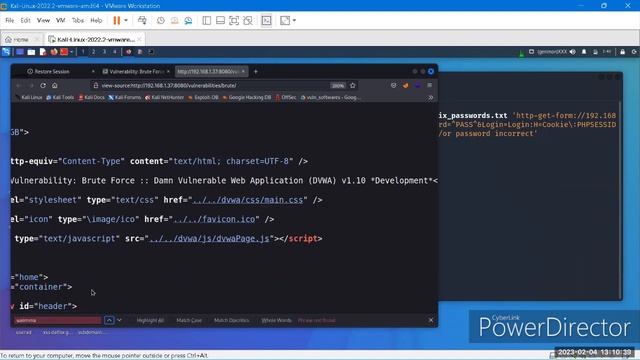Screen dimensions: 640x360
Task: Open the Exploit-DB bookmark
Action: 203,97
